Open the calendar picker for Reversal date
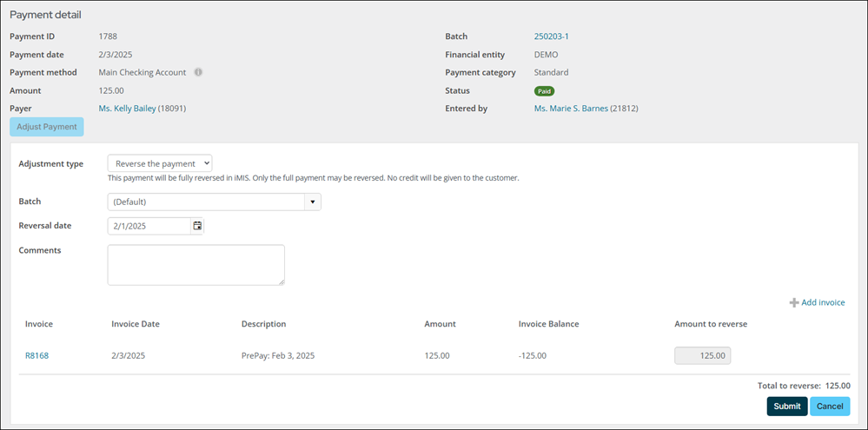868x430 pixels. tap(197, 226)
